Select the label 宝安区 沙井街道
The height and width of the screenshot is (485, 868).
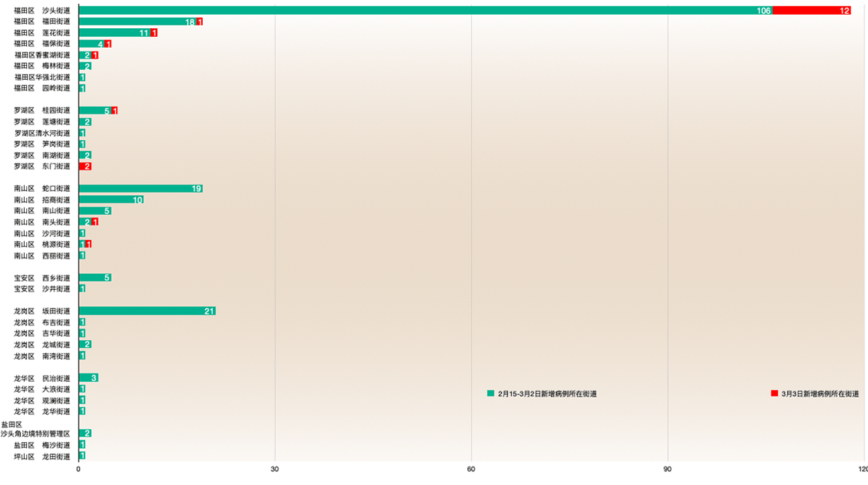pyautogui.click(x=42, y=289)
